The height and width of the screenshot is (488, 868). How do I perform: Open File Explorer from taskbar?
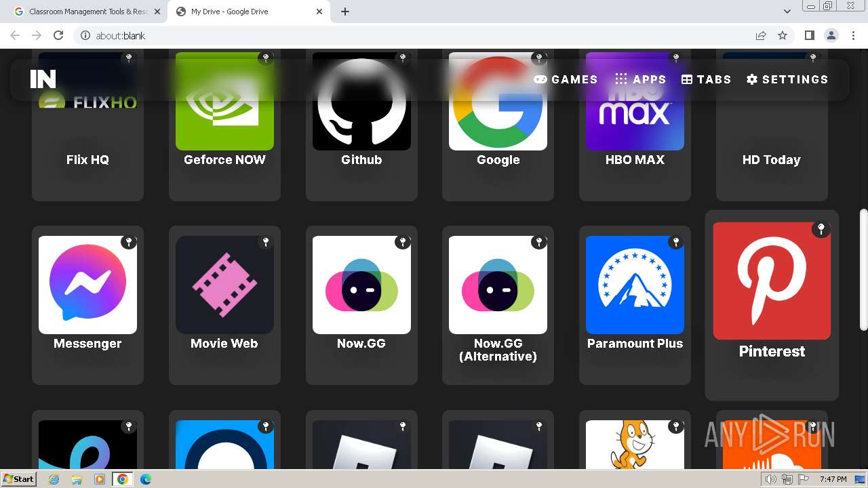77,479
